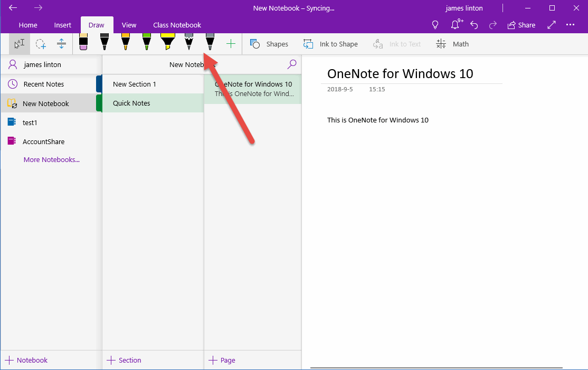Image resolution: width=588 pixels, height=370 pixels.
Task: Choose the Lasso Select tool
Action: (41, 44)
